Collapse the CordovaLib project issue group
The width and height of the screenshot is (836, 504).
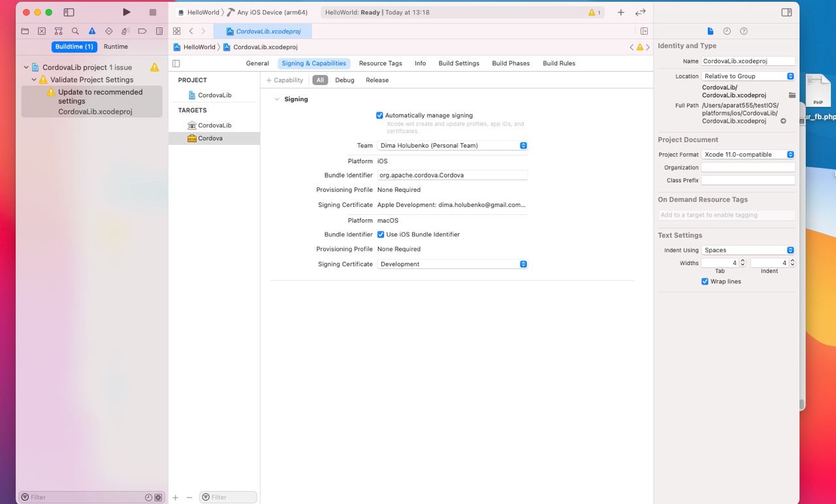tap(26, 67)
